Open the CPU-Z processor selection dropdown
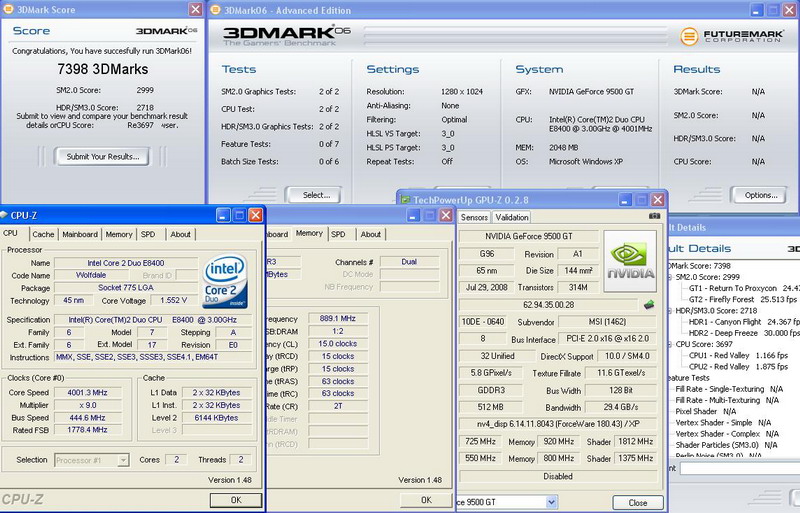The image size is (800, 513). (x=123, y=460)
